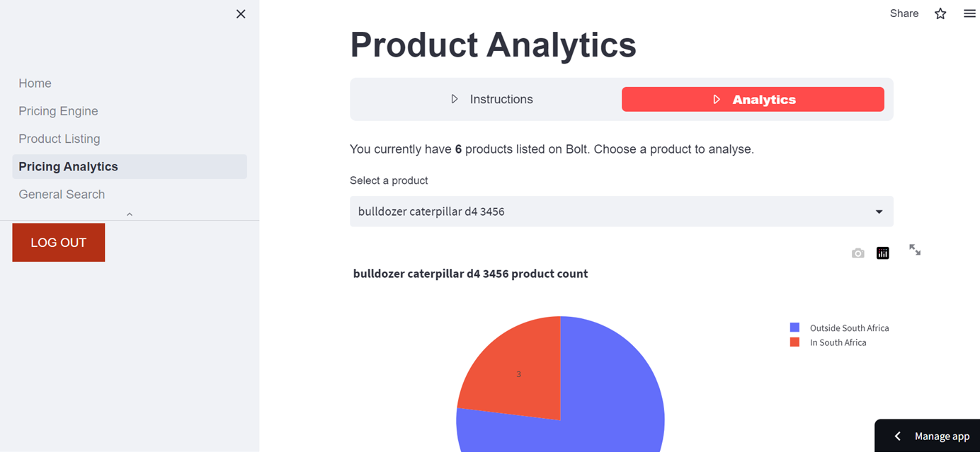This screenshot has width=980, height=452.
Task: Navigate to General Search page
Action: click(62, 195)
